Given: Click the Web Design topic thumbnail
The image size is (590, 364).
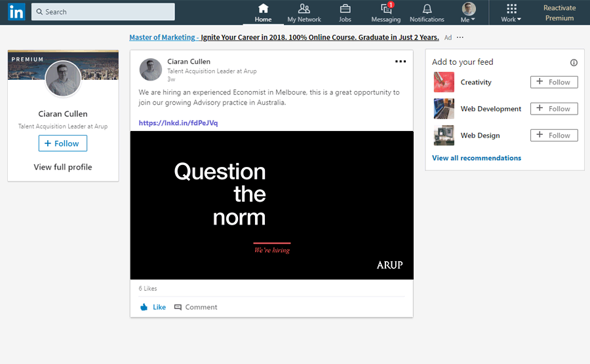Looking at the screenshot, I should click(x=444, y=136).
